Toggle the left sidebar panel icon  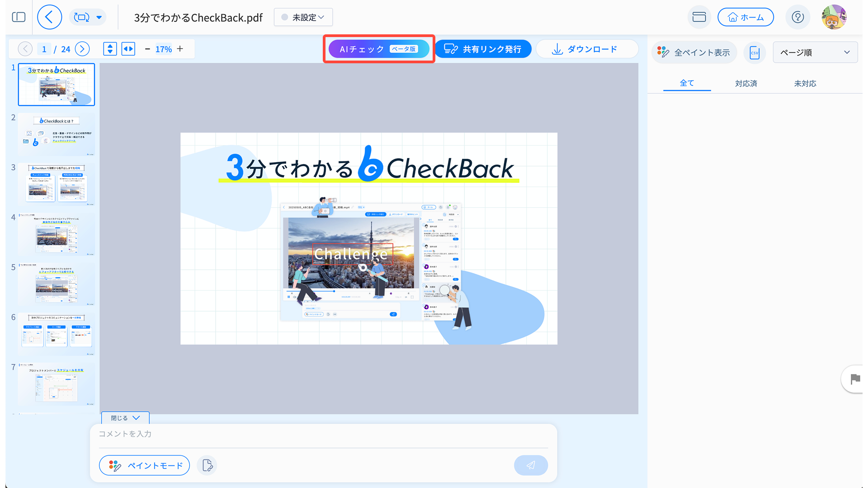tap(19, 17)
